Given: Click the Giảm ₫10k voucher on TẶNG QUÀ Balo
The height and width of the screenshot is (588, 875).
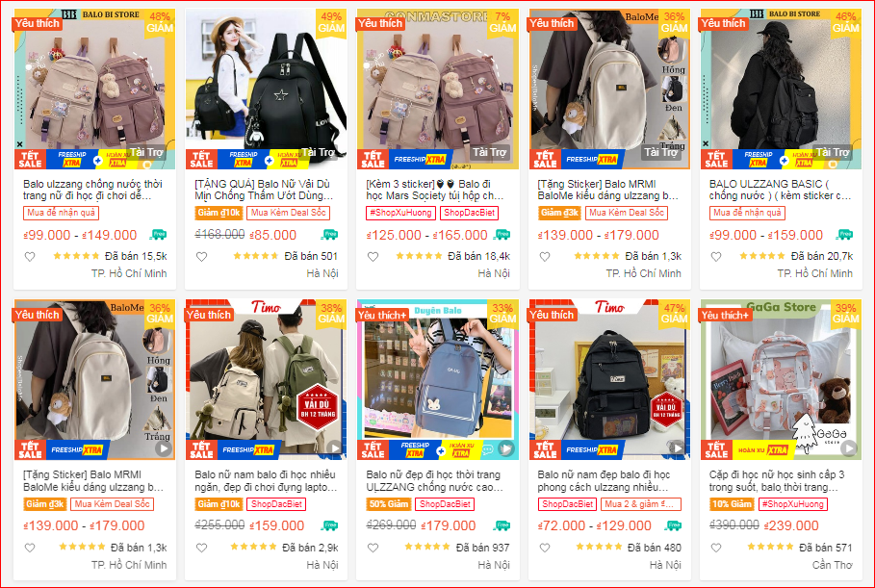Looking at the screenshot, I should (x=219, y=213).
